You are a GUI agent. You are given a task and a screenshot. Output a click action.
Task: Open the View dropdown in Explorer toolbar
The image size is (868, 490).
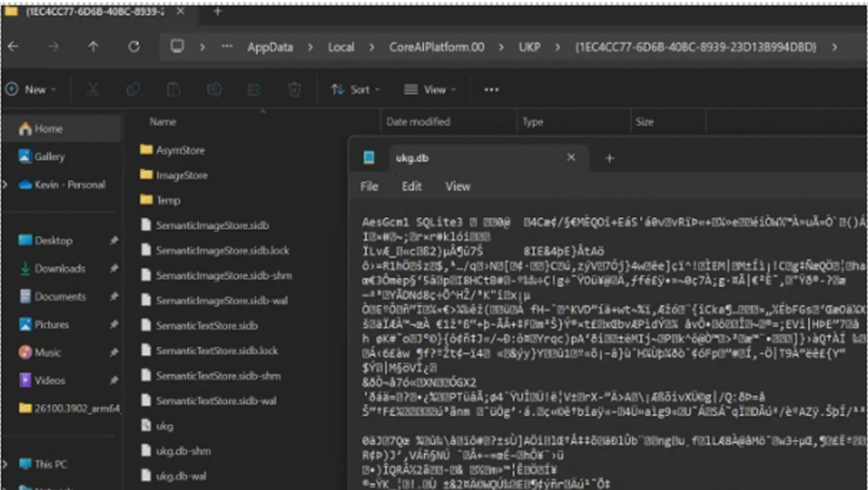430,90
